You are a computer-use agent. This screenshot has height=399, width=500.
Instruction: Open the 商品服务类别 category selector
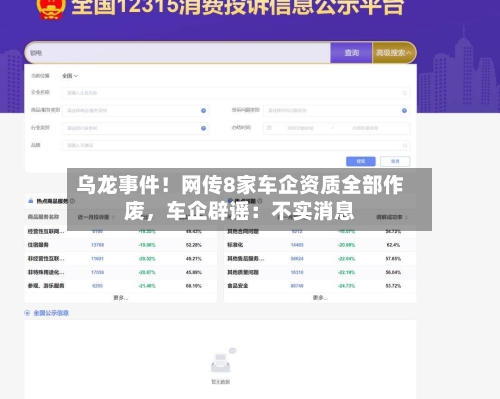(x=136, y=111)
